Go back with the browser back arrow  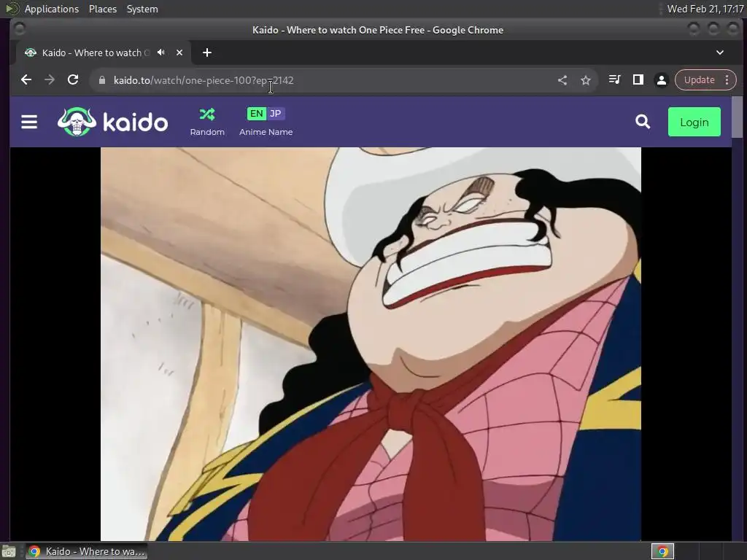[26, 80]
